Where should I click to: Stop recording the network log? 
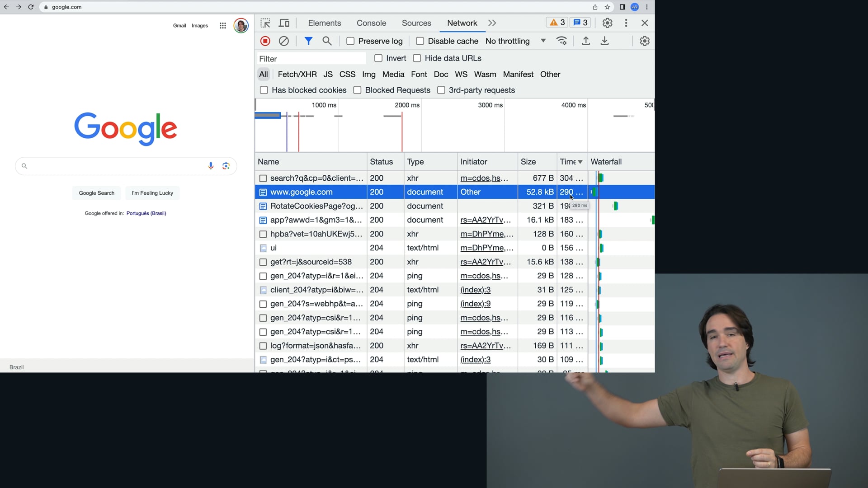(x=265, y=41)
